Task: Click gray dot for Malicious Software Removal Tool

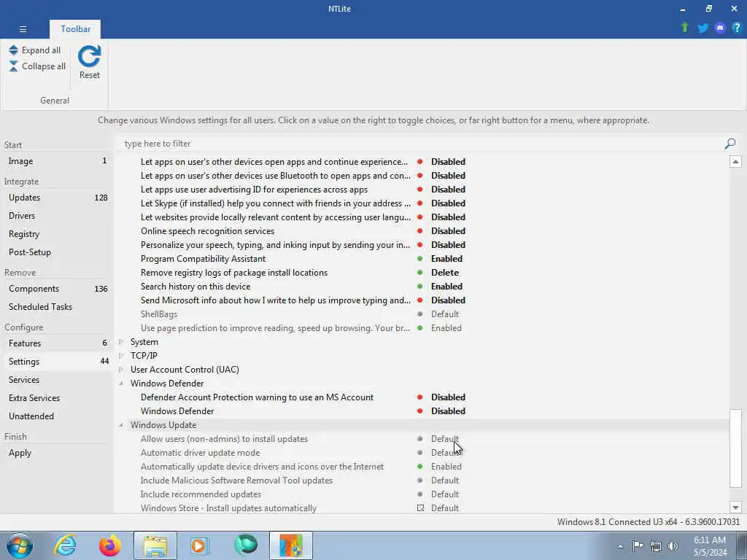Action: pos(419,481)
